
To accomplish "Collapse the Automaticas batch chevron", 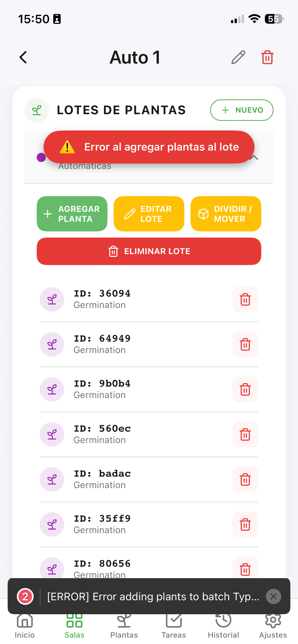I will pyautogui.click(x=254, y=158).
